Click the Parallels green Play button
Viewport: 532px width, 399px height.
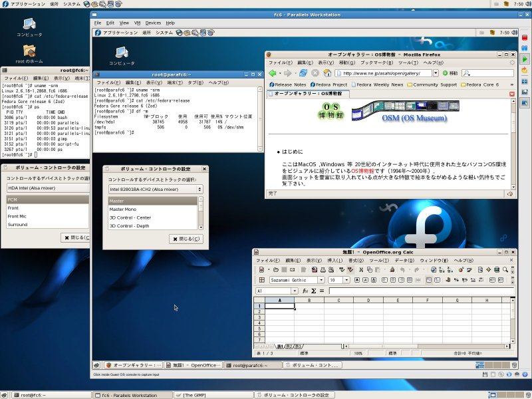pyautogui.click(x=525, y=59)
